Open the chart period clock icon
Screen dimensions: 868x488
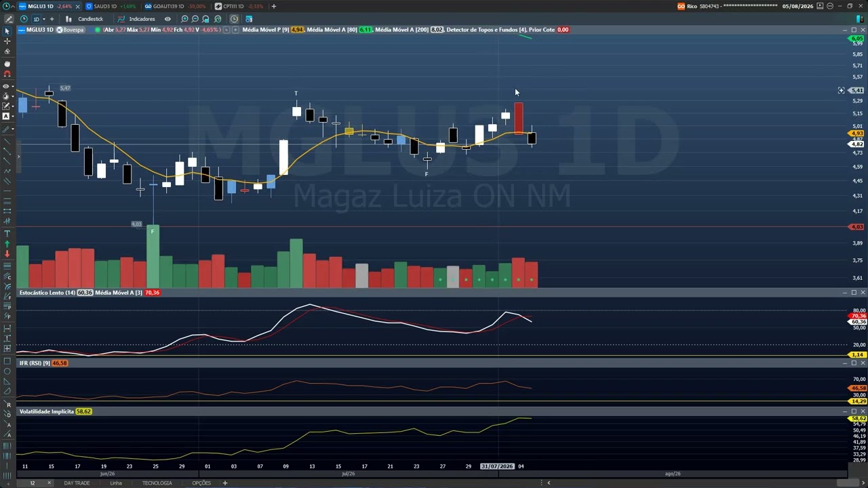pyautogui.click(x=24, y=19)
